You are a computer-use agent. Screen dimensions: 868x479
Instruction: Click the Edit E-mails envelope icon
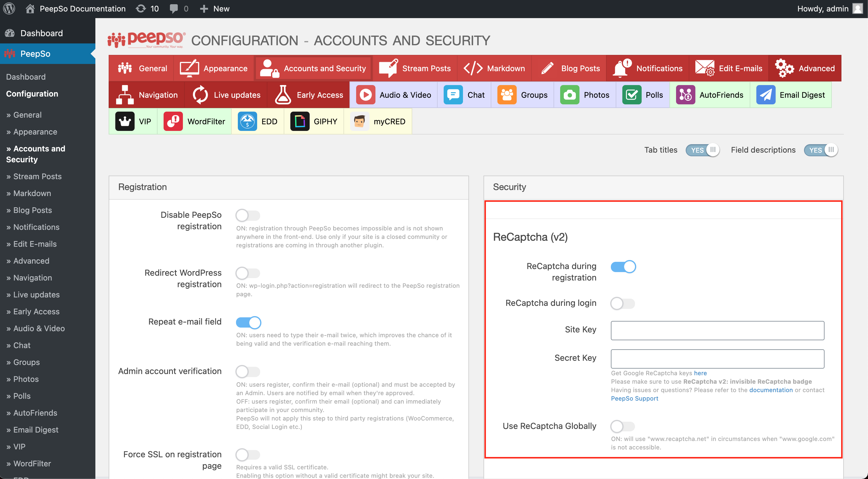705,68
